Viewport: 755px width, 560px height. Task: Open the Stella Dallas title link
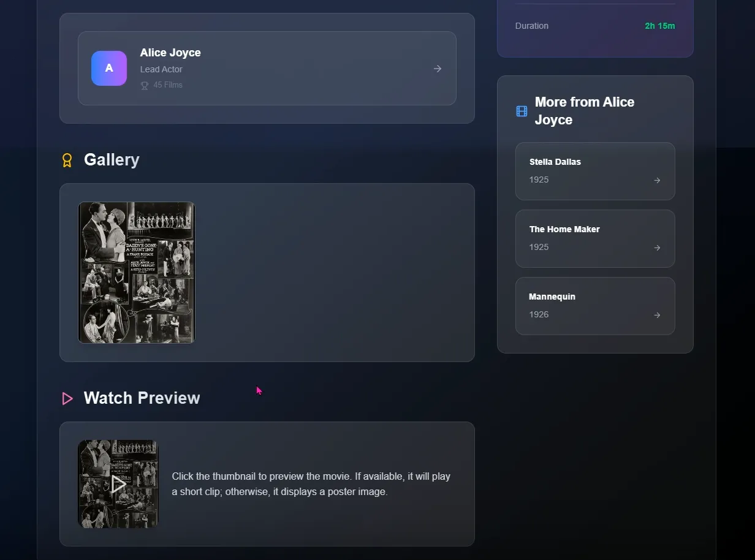tap(555, 162)
